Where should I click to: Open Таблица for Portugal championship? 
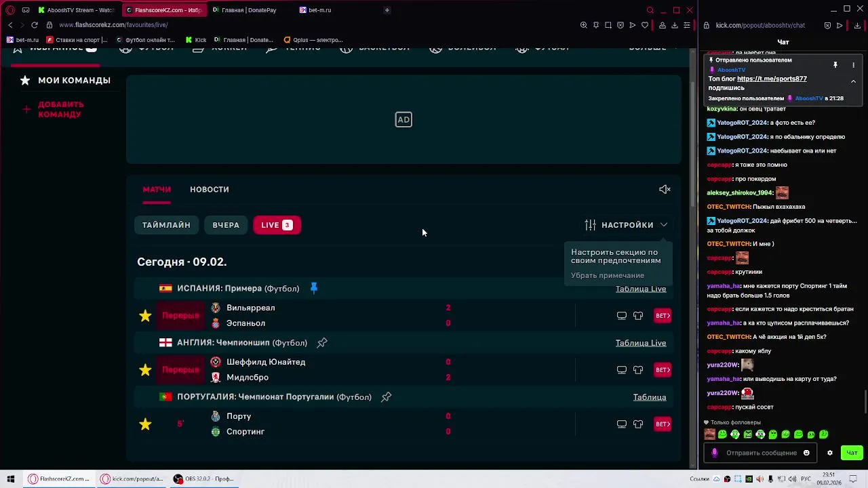click(650, 397)
